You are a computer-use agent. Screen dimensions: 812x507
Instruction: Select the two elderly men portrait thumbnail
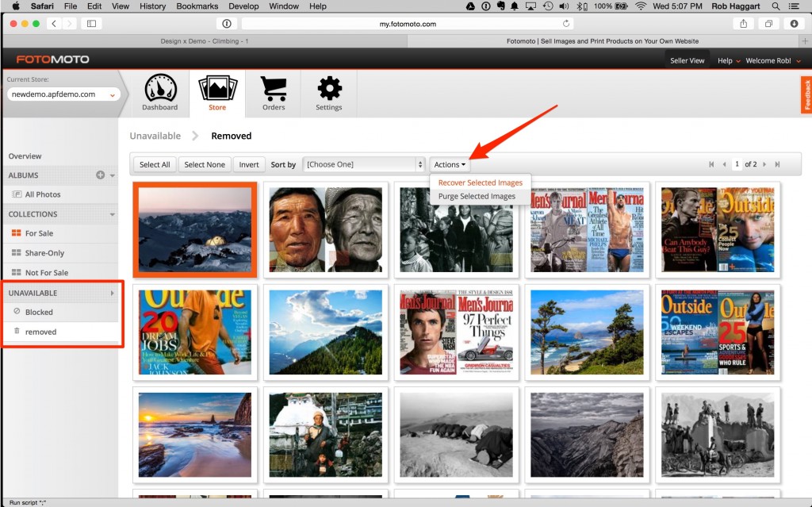click(x=326, y=229)
